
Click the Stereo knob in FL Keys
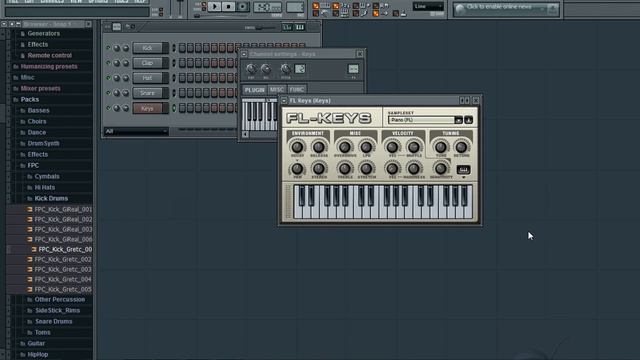pos(319,168)
